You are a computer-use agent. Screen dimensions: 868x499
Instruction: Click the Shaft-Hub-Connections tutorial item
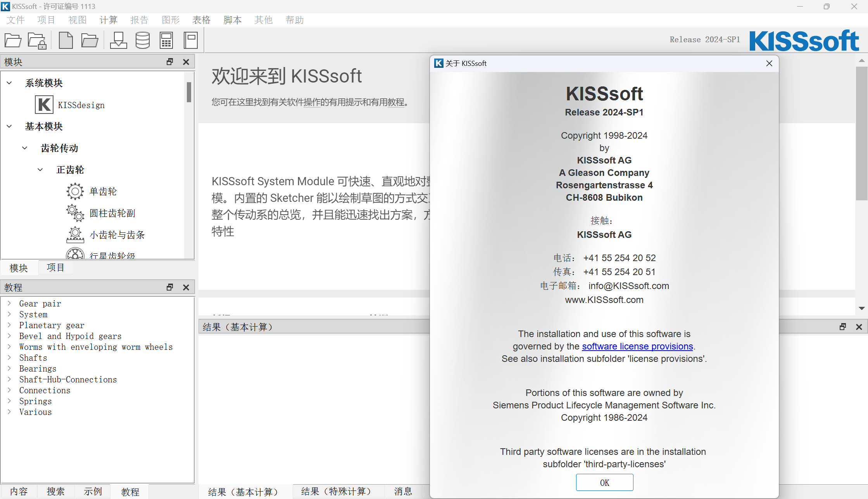[68, 379]
